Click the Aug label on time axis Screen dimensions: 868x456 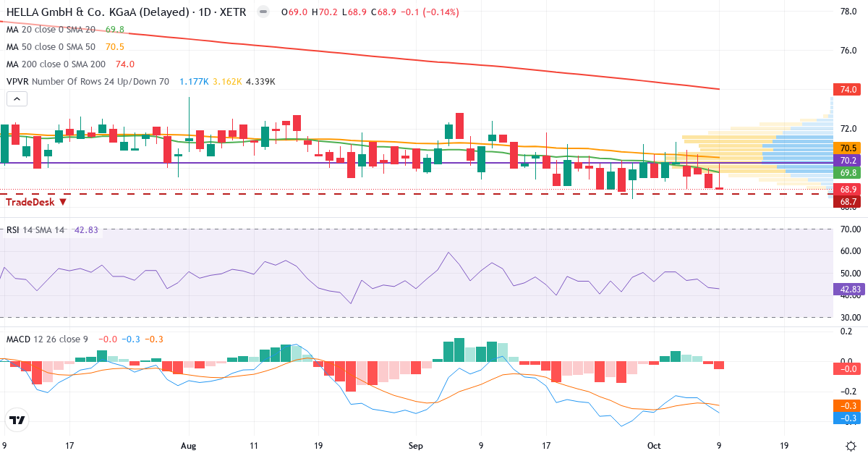pyautogui.click(x=189, y=445)
